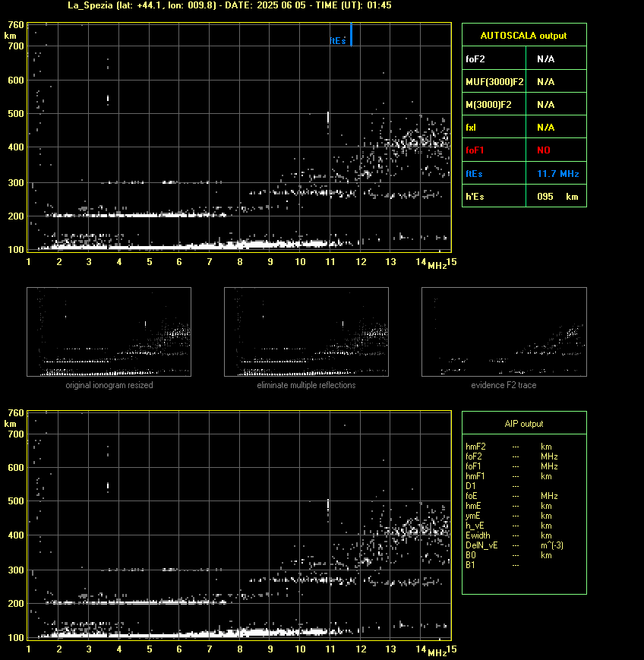Click the La_Spezia date and time title

click(229, 5)
